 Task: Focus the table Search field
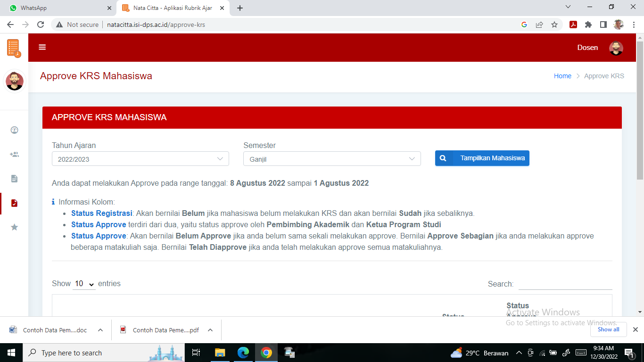(x=565, y=284)
